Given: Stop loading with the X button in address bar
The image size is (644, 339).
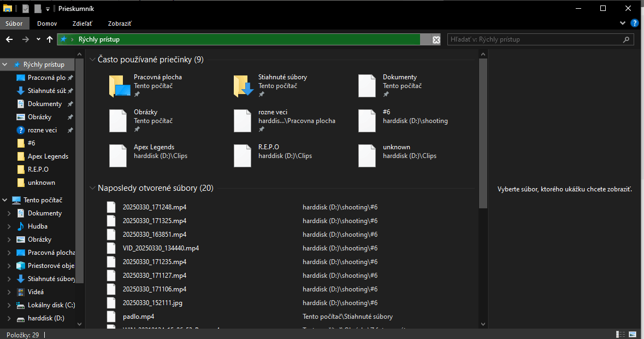Looking at the screenshot, I should 436,39.
